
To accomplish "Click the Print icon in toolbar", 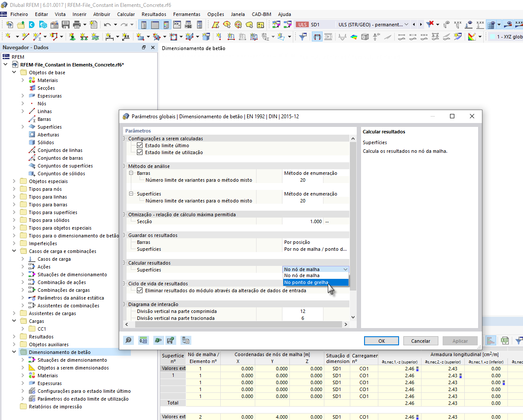I will tap(76, 24).
